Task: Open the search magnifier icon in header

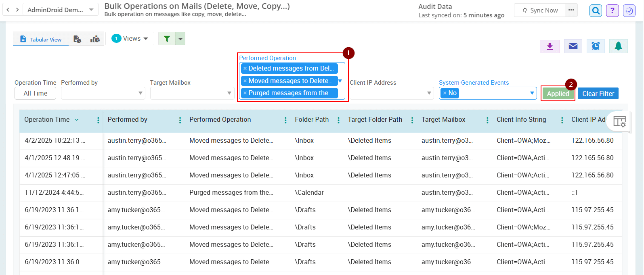Action: 596,10
